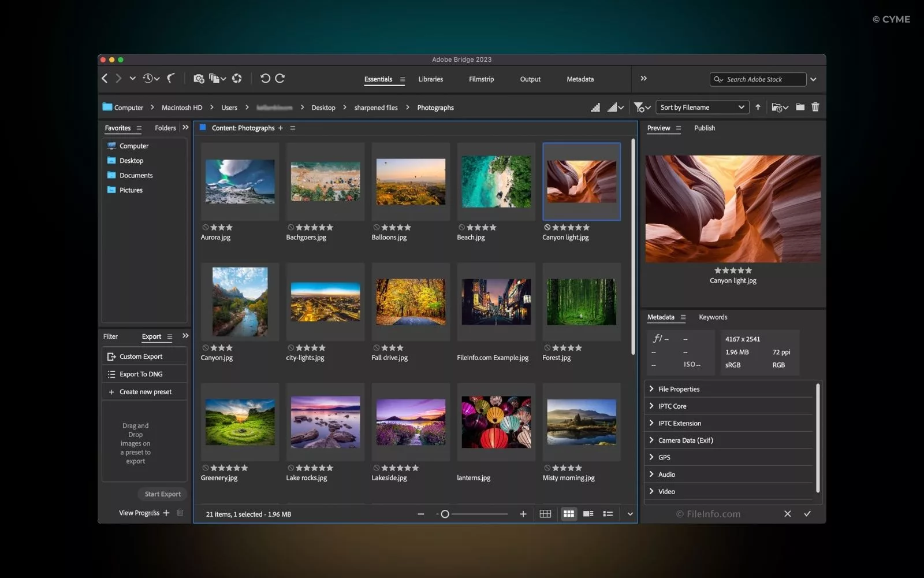Open the Get Photos from Camera importer
The image size is (924, 578).
[199, 78]
